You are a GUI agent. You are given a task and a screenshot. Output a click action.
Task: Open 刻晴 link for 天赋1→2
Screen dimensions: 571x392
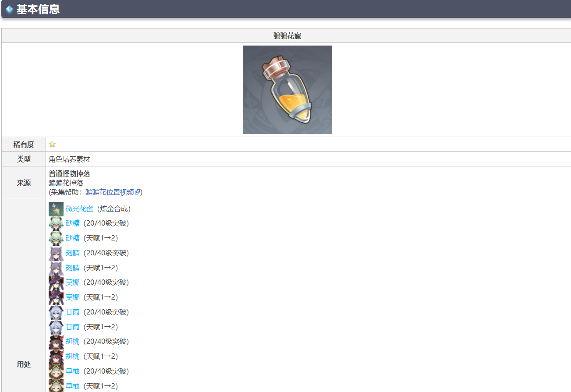click(73, 268)
